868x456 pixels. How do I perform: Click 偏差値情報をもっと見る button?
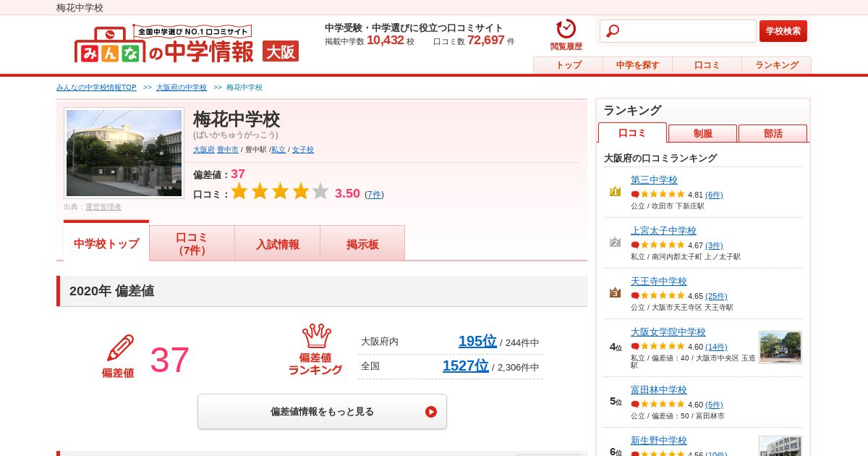322,412
